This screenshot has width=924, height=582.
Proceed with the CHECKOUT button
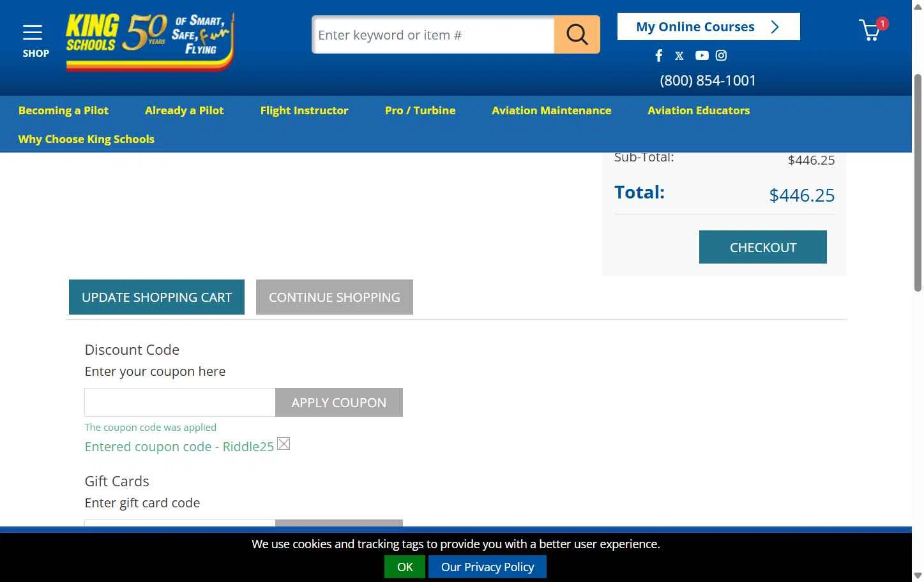click(762, 247)
